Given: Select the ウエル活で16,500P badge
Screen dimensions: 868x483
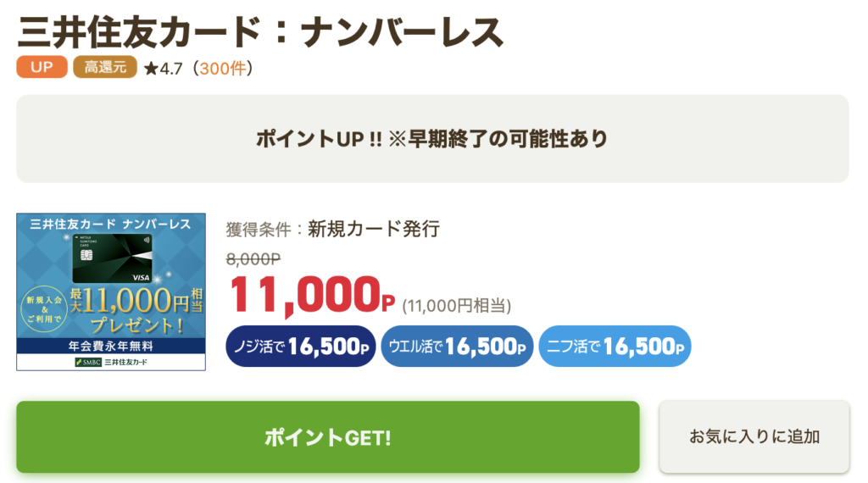Looking at the screenshot, I should (x=457, y=347).
